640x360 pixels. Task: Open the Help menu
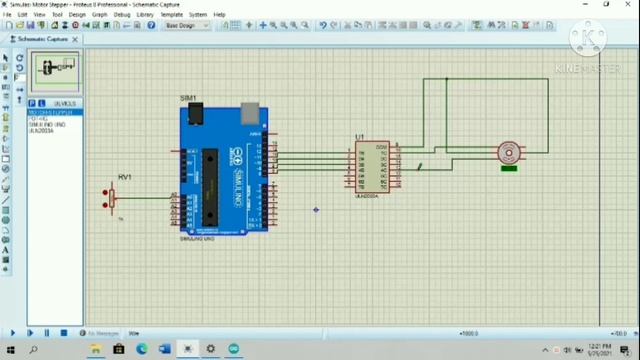[219, 15]
